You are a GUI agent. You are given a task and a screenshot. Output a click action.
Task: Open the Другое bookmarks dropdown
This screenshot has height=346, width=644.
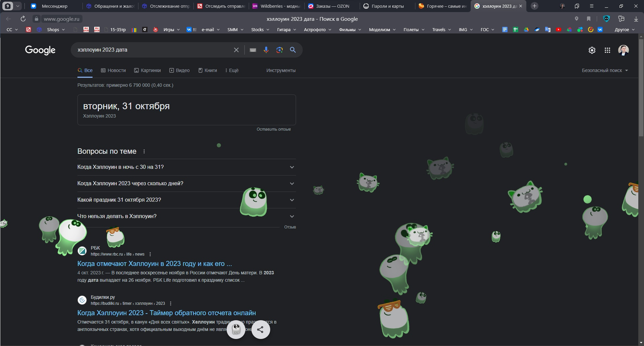(x=625, y=29)
